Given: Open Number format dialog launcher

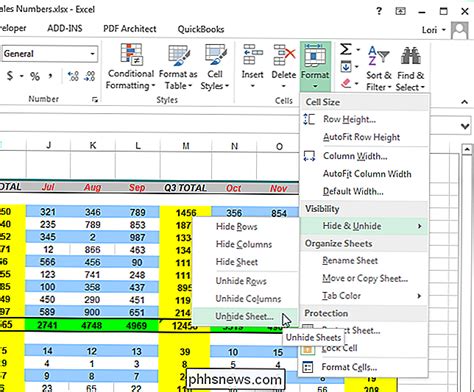Looking at the screenshot, I should point(95,99).
